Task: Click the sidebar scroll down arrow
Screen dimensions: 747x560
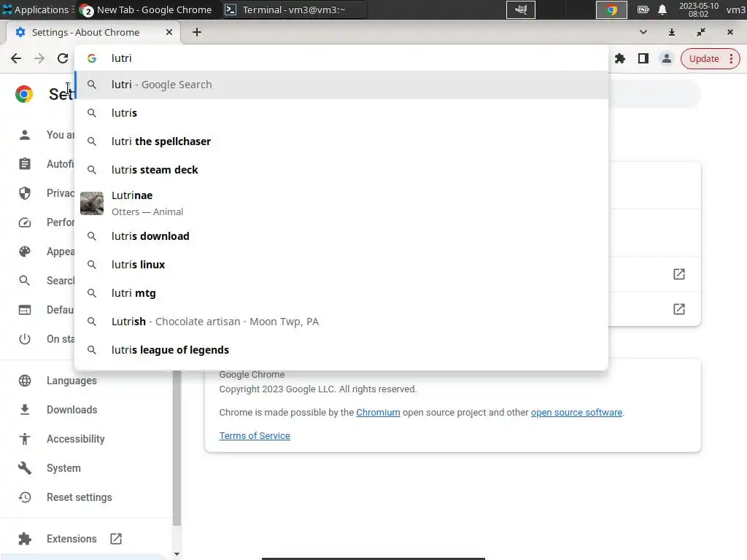Action: 177,554
